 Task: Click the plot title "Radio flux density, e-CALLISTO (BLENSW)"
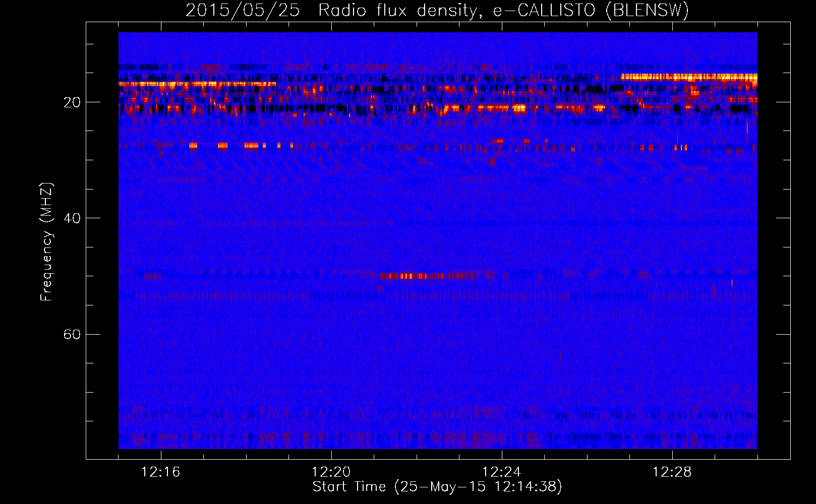(x=503, y=10)
